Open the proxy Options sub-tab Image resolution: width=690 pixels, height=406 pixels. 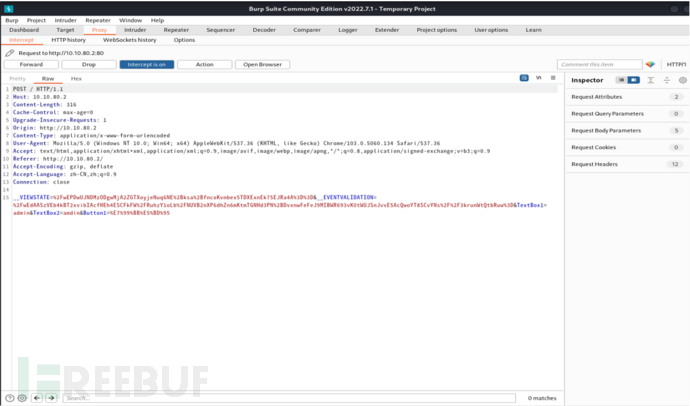tap(184, 40)
